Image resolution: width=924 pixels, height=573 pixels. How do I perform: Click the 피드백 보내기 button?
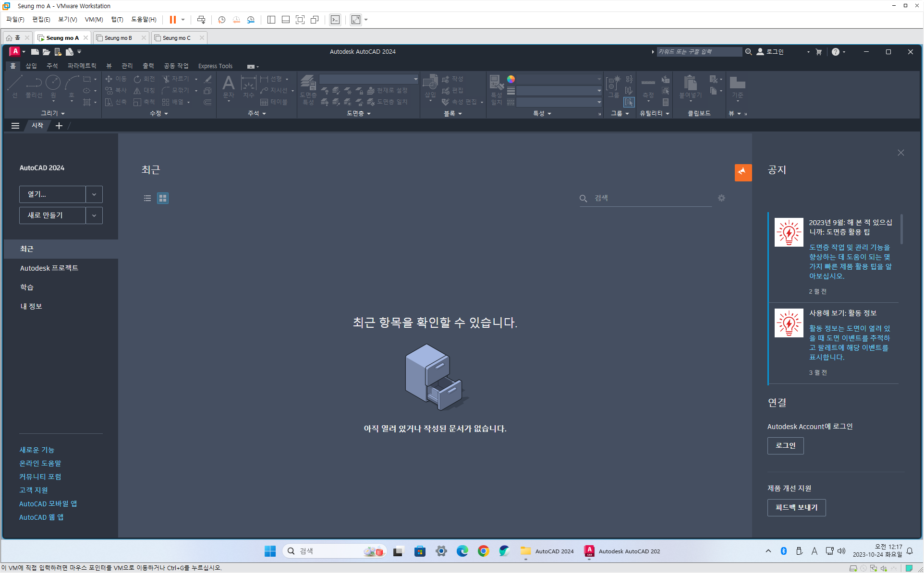coord(796,507)
